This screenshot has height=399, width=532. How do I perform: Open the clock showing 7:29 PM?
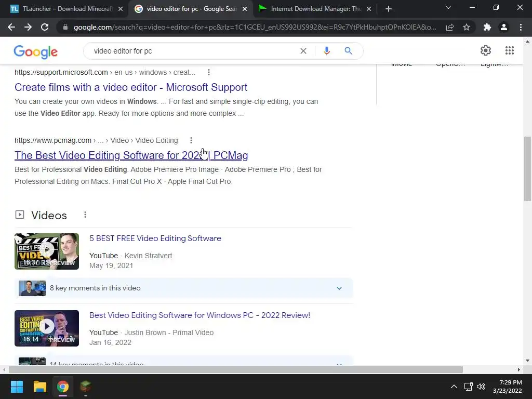coord(507,387)
